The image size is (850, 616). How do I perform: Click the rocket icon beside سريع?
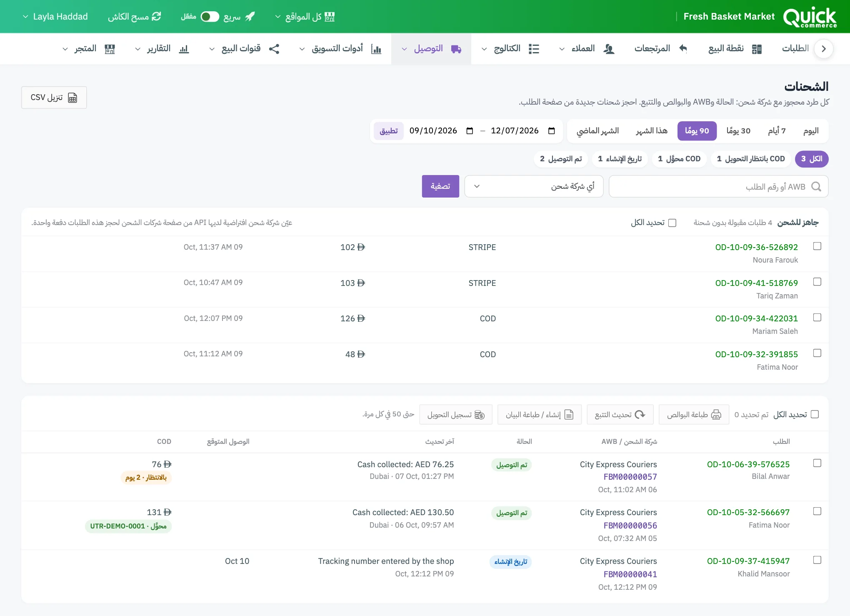click(x=250, y=16)
